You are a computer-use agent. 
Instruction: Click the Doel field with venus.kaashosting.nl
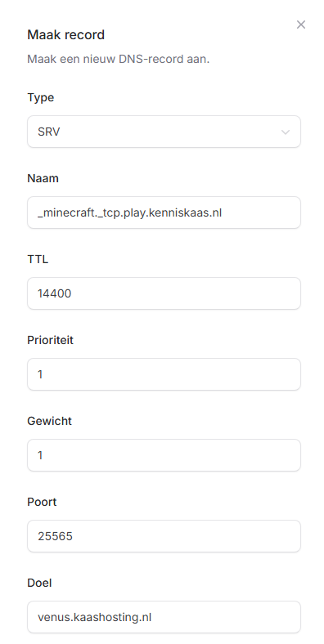(x=164, y=617)
